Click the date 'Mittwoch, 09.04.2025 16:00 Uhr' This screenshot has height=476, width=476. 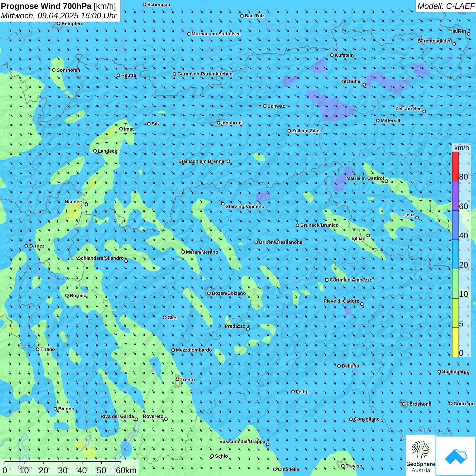[59, 16]
